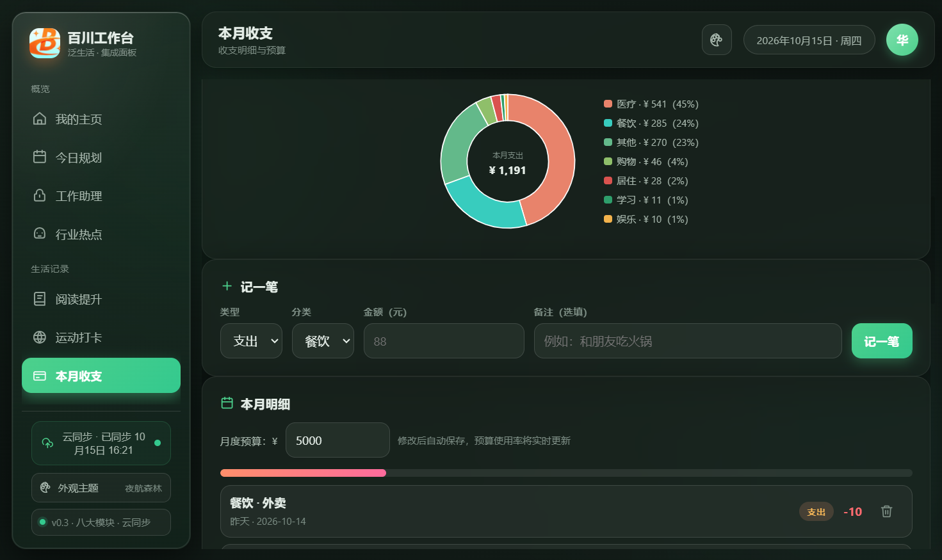Click the 百川工作台 logo icon

click(45, 43)
